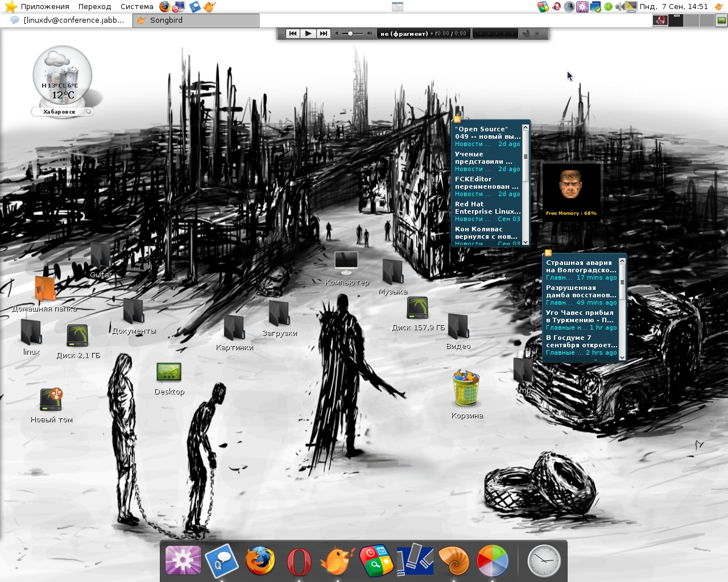
Task: Skip to previous track in Songbird mini player
Action: pos(293,34)
